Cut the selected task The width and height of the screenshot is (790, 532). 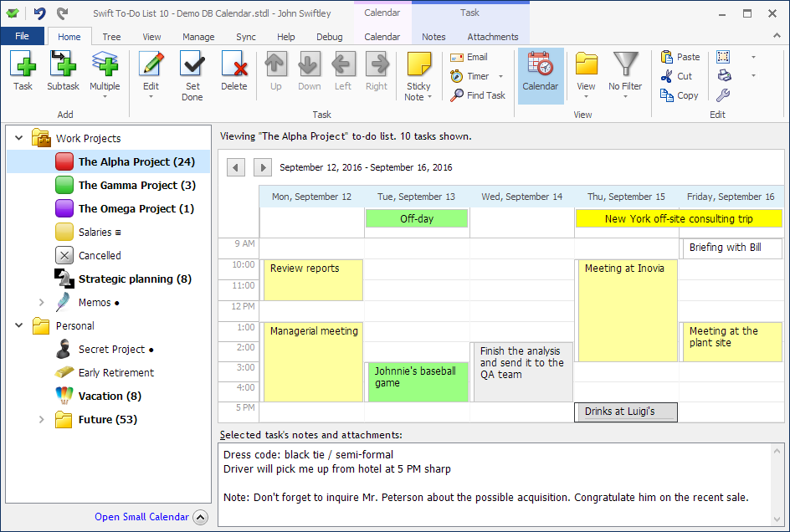click(676, 76)
